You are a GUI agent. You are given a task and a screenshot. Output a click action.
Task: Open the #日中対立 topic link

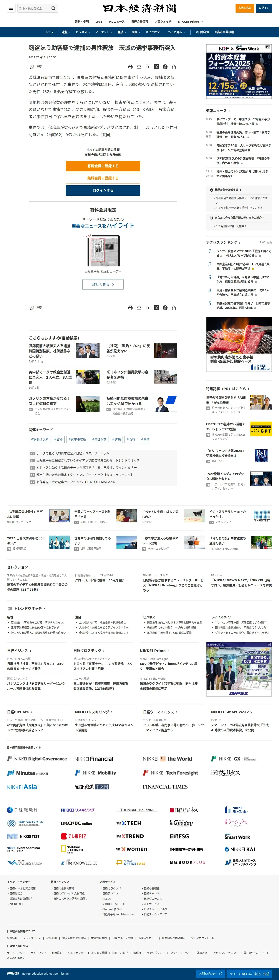pos(203,32)
